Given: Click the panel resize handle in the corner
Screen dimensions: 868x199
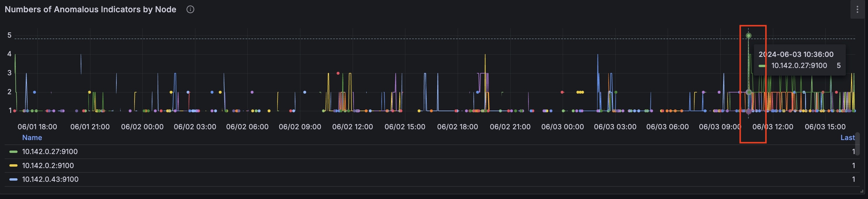Looking at the screenshot, I should click(x=862, y=191).
